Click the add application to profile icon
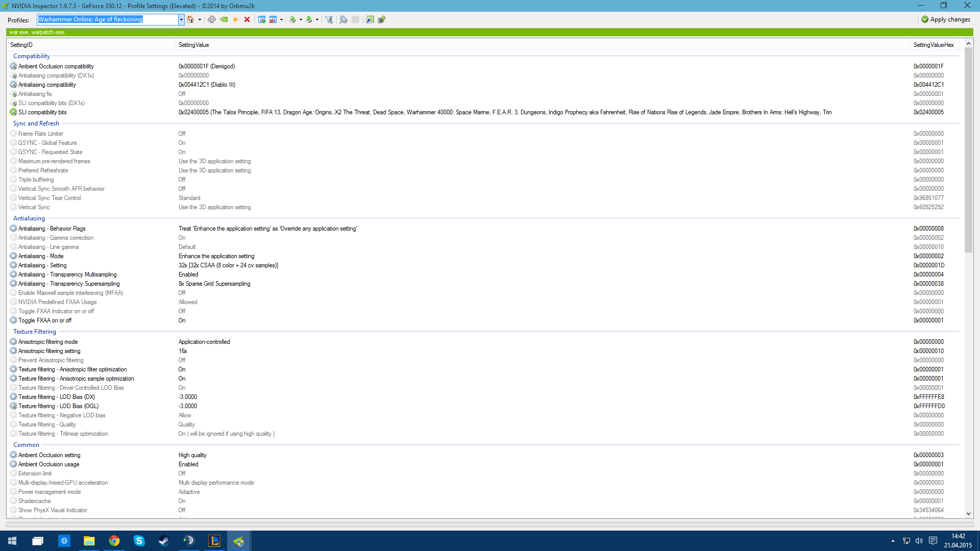The height and width of the screenshot is (551, 980). point(262,19)
